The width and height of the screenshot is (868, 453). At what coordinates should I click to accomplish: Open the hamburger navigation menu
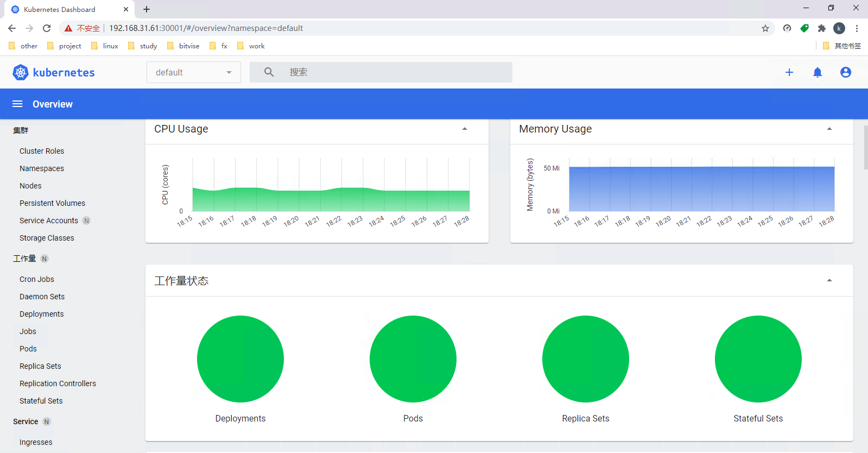point(17,104)
